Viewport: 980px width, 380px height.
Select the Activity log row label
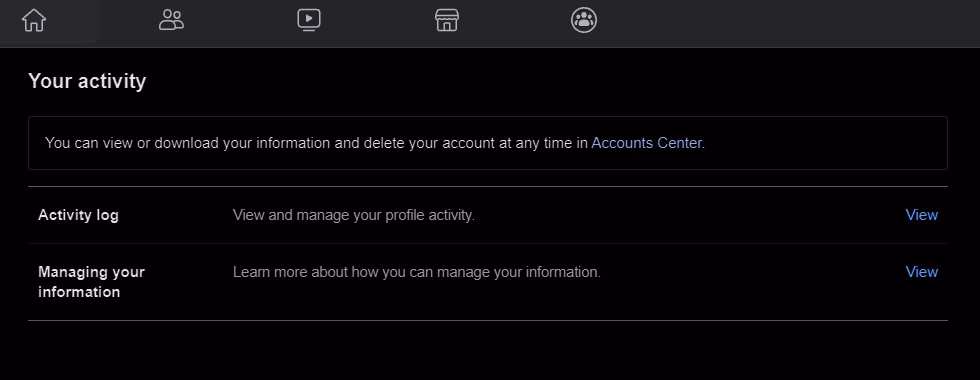point(78,215)
